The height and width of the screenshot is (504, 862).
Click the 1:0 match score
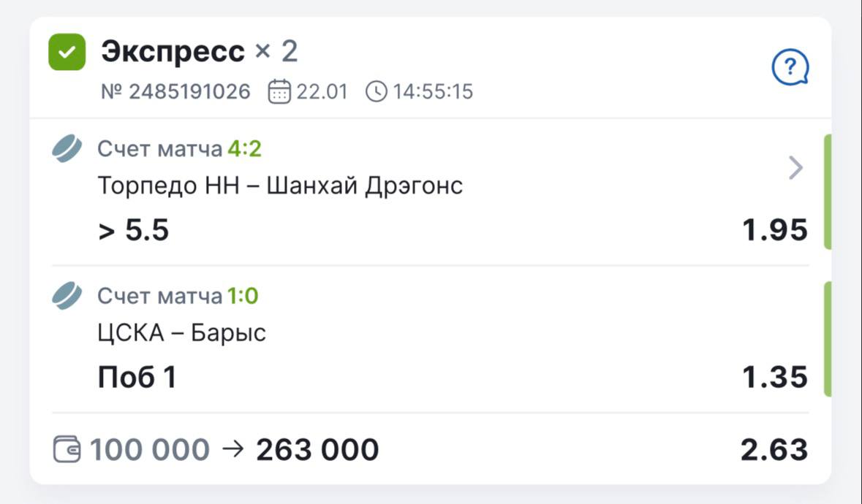click(x=243, y=297)
